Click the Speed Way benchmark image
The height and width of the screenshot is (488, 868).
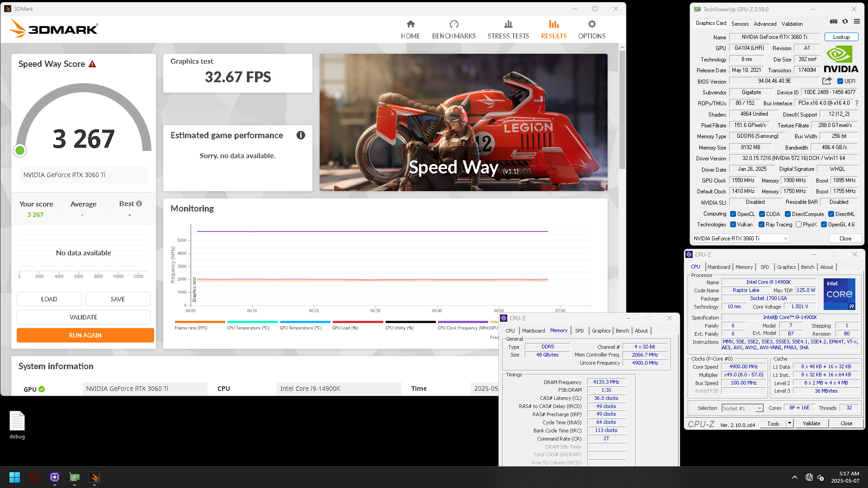463,122
